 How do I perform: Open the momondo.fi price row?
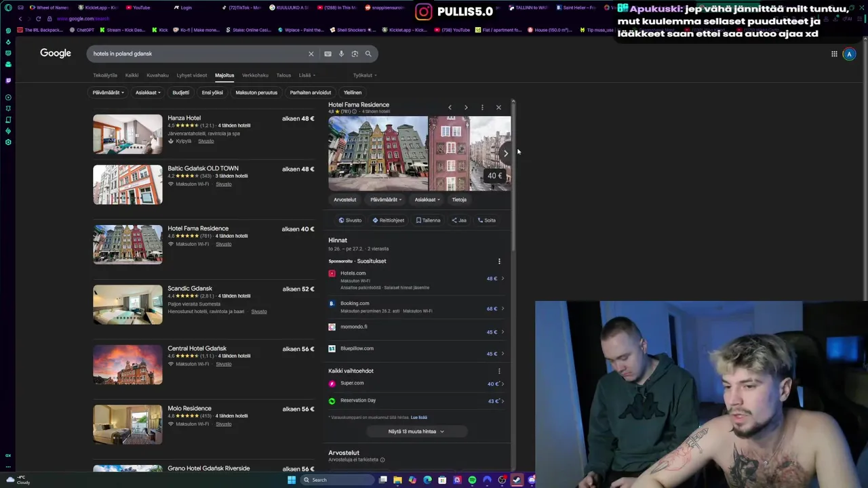[x=417, y=329]
